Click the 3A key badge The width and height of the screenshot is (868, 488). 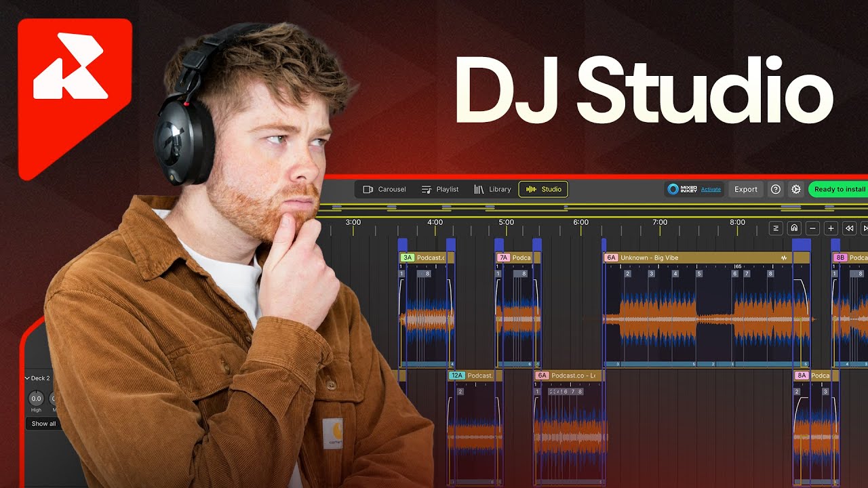[x=407, y=258]
